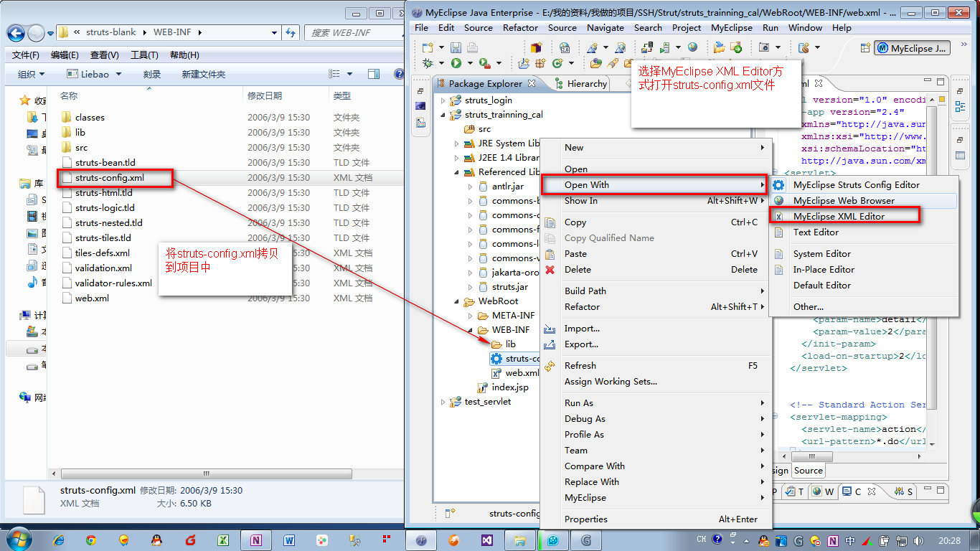Screen dimensions: 980x551
Task: Click the Delete red X icon in context menu
Action: click(x=550, y=270)
